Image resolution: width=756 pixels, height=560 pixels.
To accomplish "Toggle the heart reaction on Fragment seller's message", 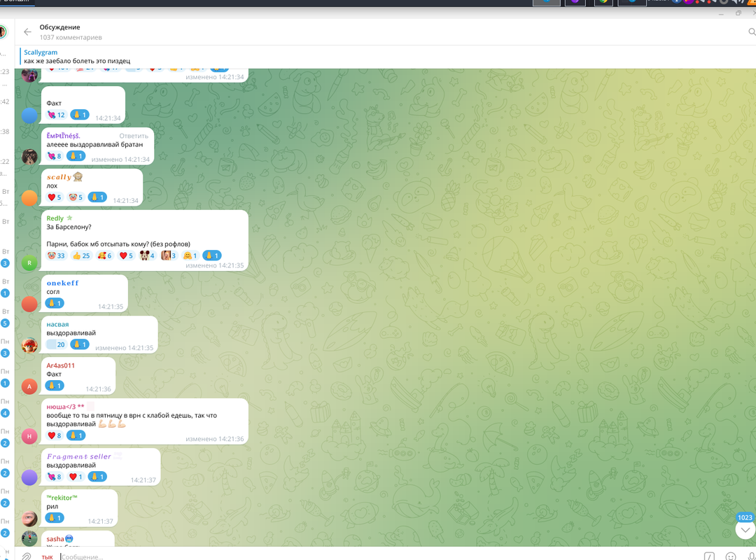I will (x=75, y=477).
